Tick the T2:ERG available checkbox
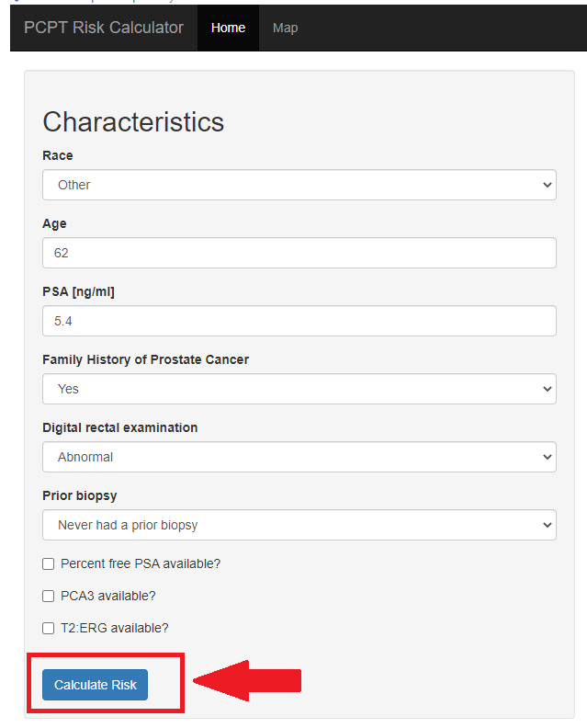Screen dimensions: 587x728 pyautogui.click(x=49, y=628)
